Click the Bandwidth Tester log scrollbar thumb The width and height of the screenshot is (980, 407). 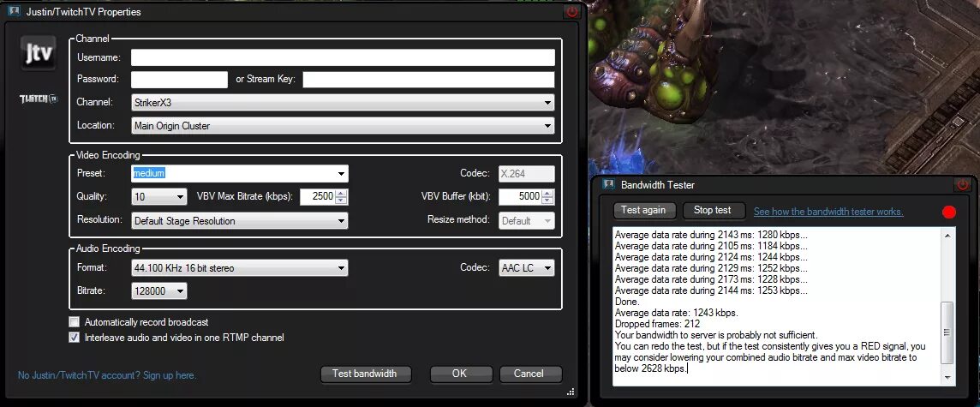[x=947, y=332]
